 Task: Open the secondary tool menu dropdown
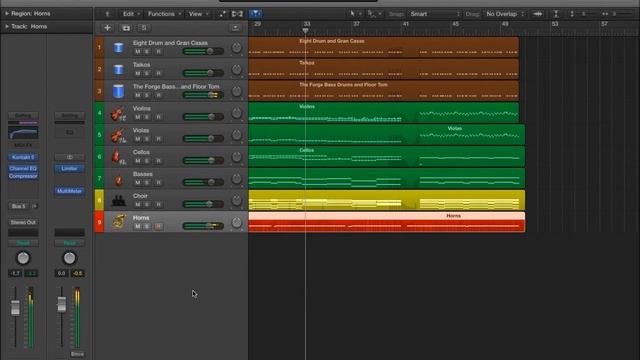click(x=380, y=14)
